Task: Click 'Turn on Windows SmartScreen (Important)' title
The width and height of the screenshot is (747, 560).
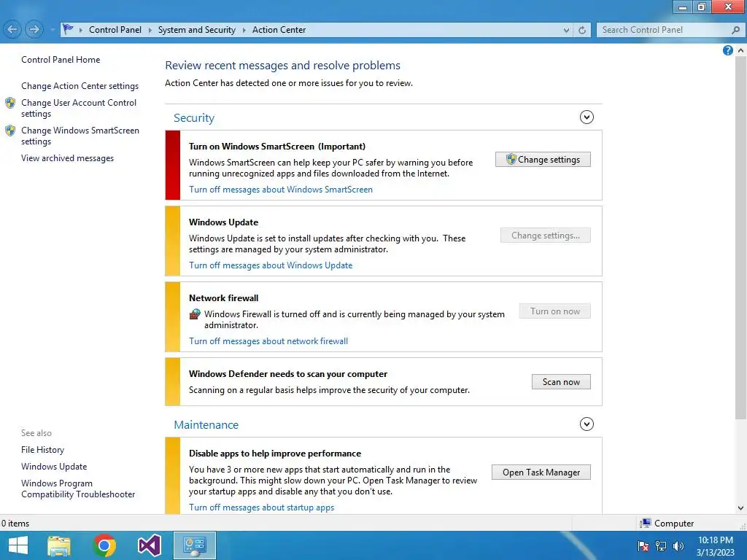Action: point(277,146)
